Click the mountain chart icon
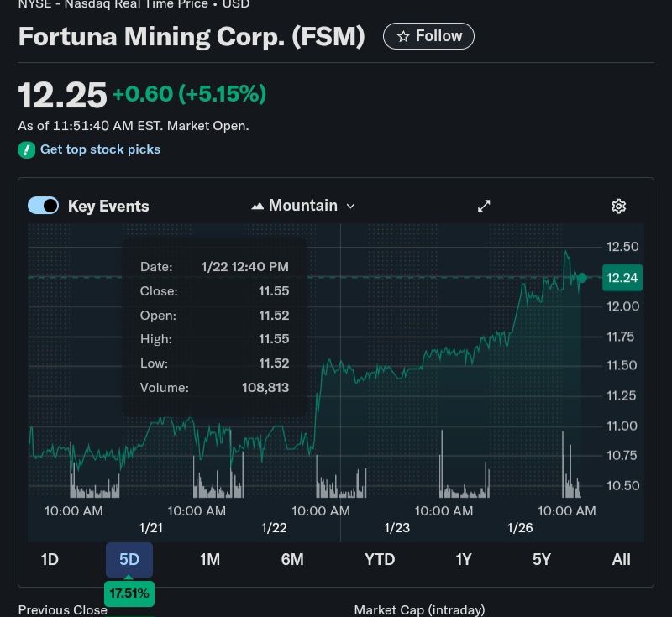The image size is (672, 617). (257, 206)
